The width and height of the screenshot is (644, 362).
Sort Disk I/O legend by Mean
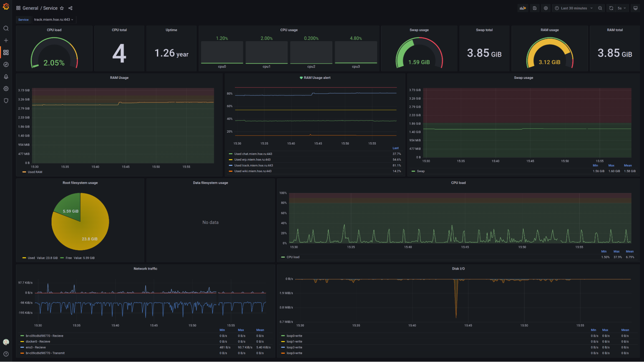point(625,330)
